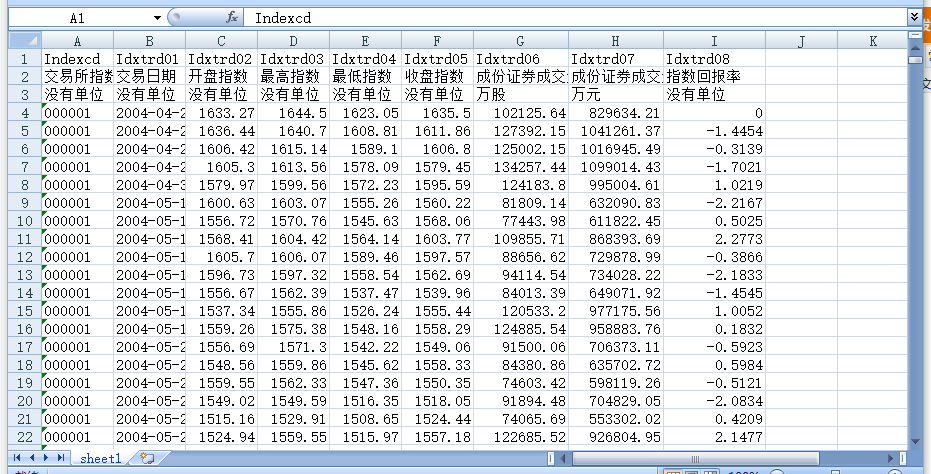931x474 pixels.
Task: Click the horizontal scrollbar thumb
Action: [695, 458]
